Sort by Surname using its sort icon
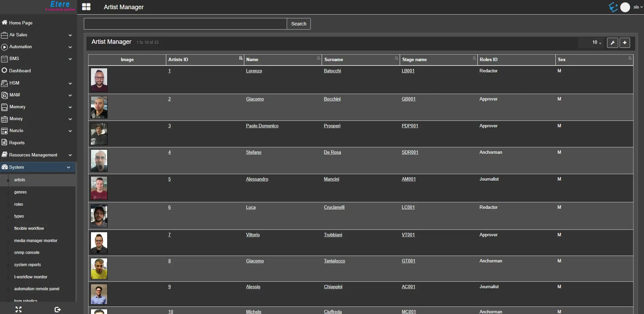The image size is (644, 314). (396, 58)
